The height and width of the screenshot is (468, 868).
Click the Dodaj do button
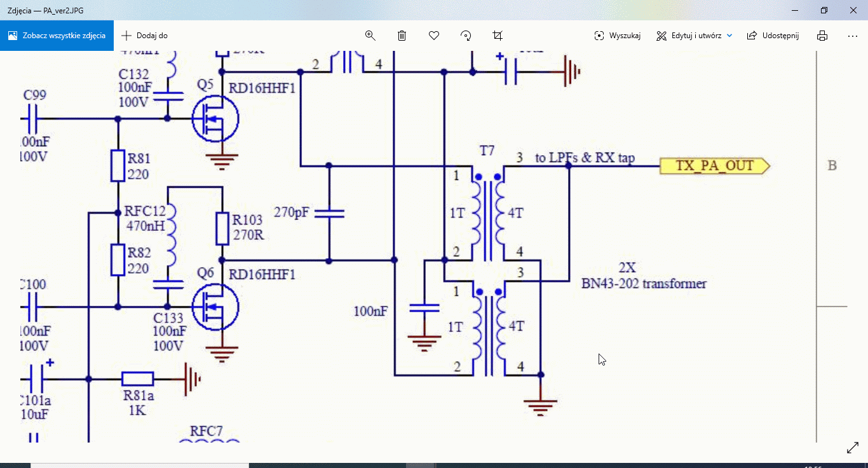pyautogui.click(x=145, y=36)
